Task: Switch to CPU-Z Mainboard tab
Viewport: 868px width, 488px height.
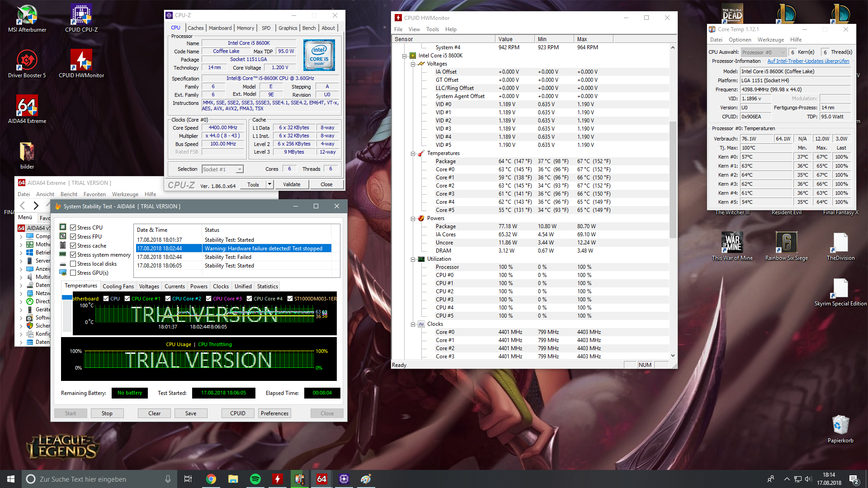Action: pyautogui.click(x=220, y=28)
